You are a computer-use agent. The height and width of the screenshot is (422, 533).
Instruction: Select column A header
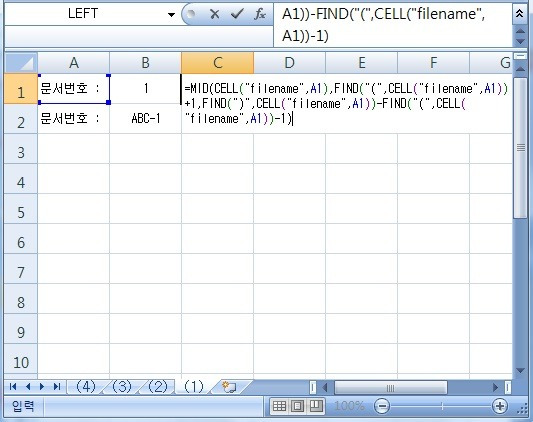[73, 63]
